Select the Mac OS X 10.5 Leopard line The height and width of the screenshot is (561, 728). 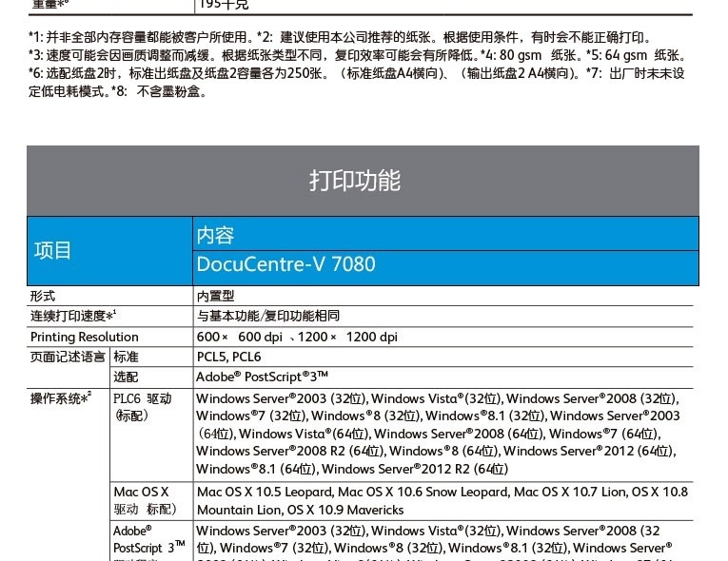click(443, 492)
